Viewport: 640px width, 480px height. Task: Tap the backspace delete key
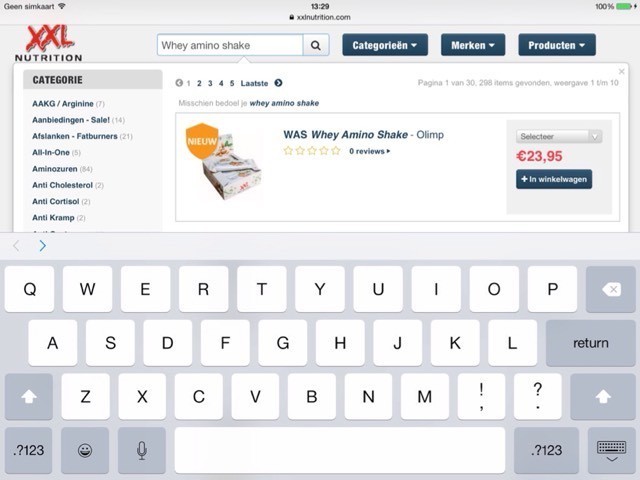click(x=611, y=289)
